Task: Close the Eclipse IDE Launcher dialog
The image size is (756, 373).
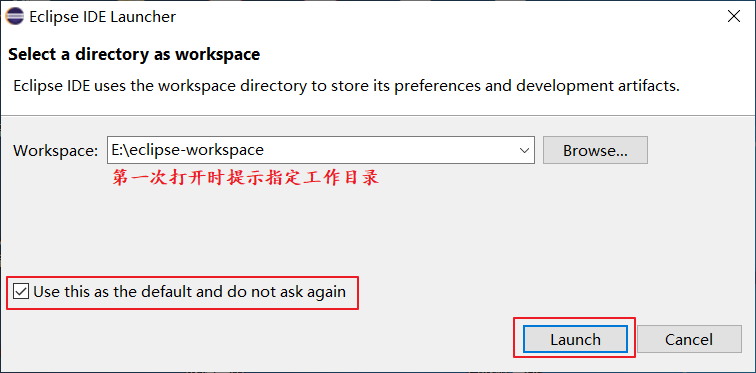Action: (x=734, y=16)
